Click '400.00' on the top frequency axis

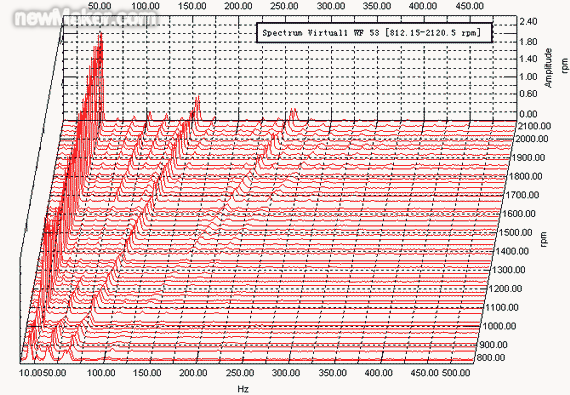423,6
